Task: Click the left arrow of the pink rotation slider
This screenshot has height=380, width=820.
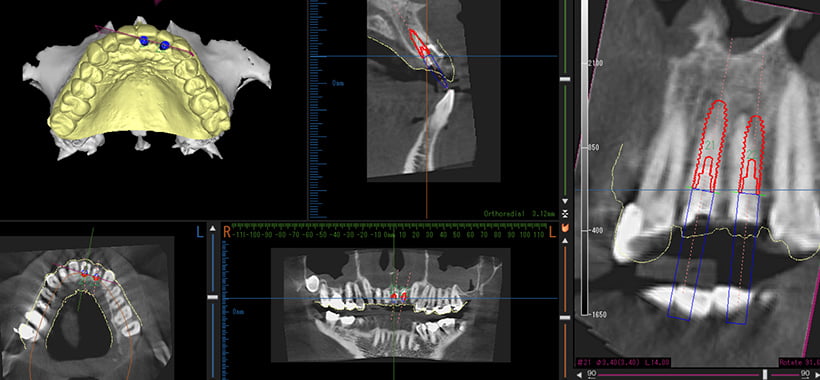Action: (578, 374)
